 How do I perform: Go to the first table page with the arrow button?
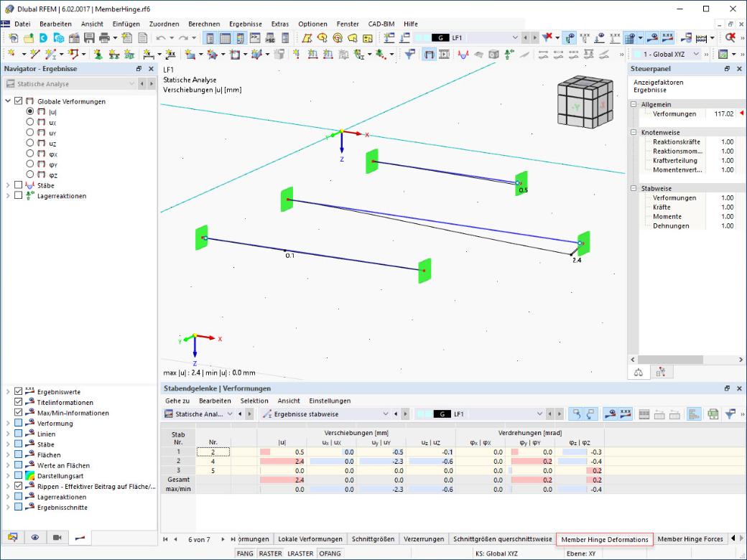pos(165,539)
